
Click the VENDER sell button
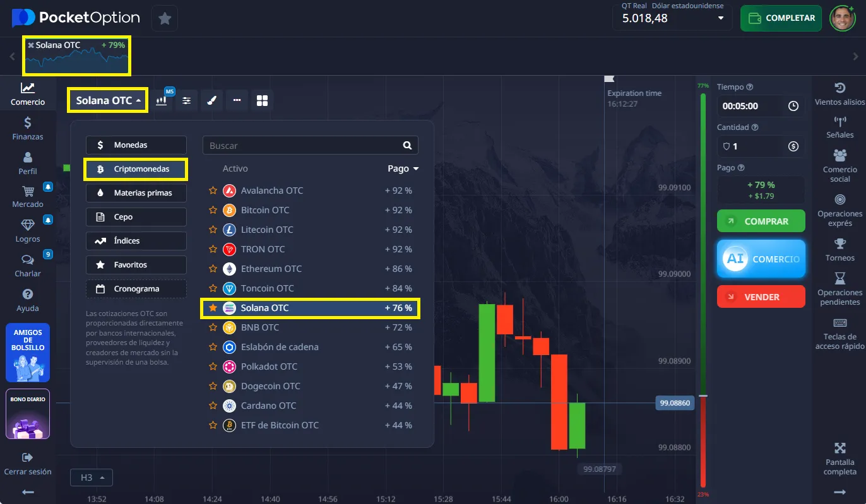click(x=761, y=296)
